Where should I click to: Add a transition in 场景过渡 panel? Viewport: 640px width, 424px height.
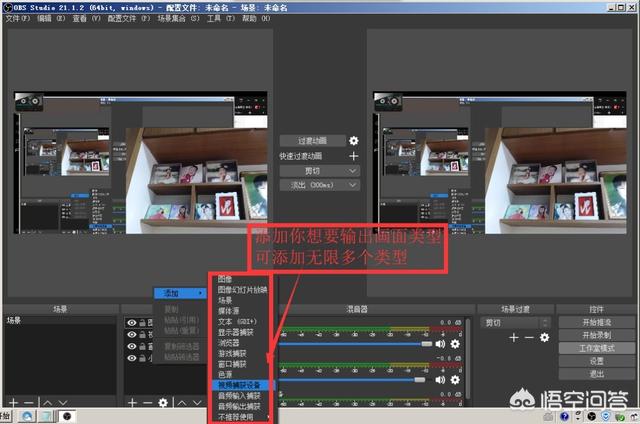coord(514,338)
